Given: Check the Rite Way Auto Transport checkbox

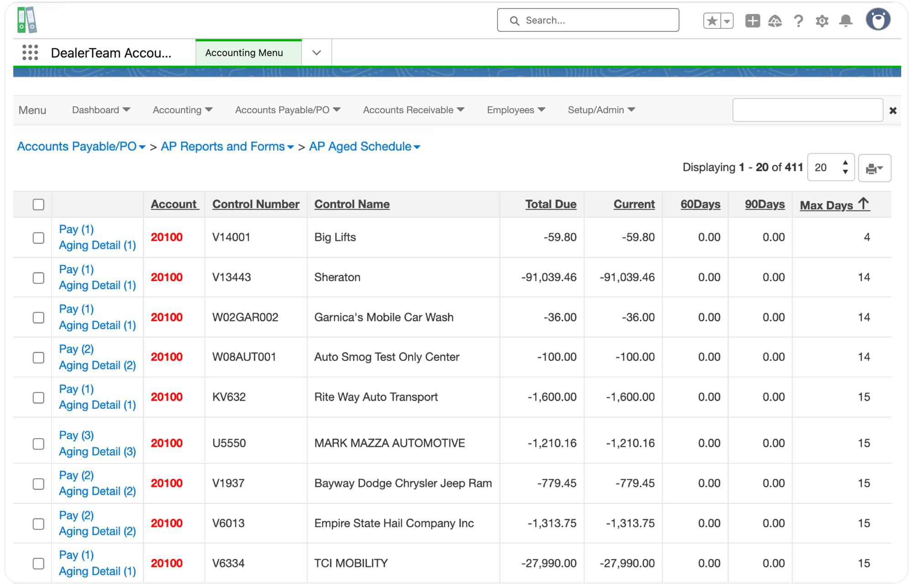Looking at the screenshot, I should tap(39, 398).
